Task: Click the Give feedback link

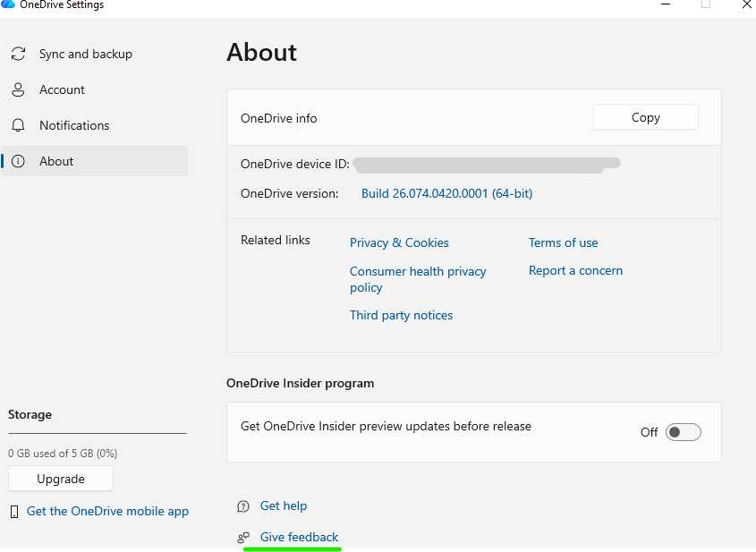Action: click(x=299, y=537)
